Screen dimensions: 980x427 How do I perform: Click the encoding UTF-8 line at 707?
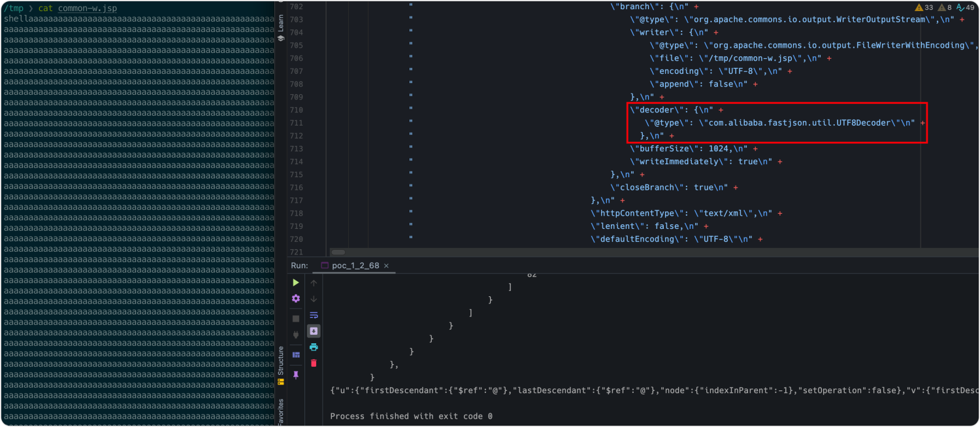pyautogui.click(x=721, y=71)
